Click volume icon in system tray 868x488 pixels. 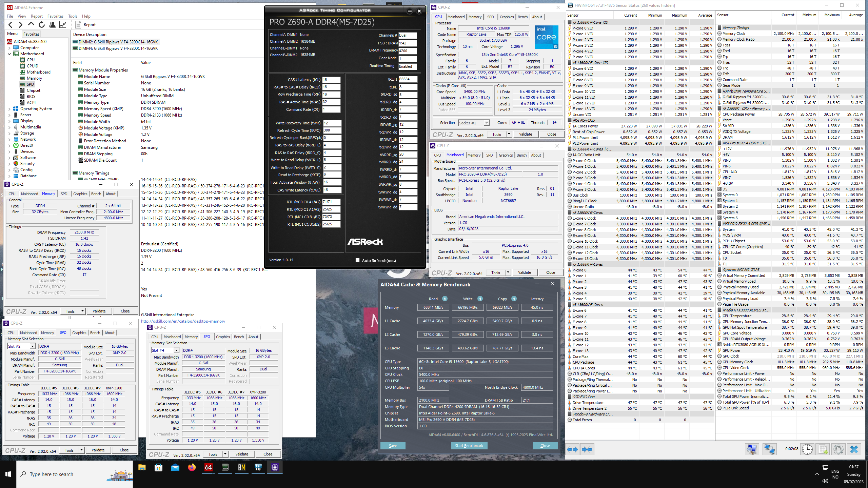(x=825, y=481)
